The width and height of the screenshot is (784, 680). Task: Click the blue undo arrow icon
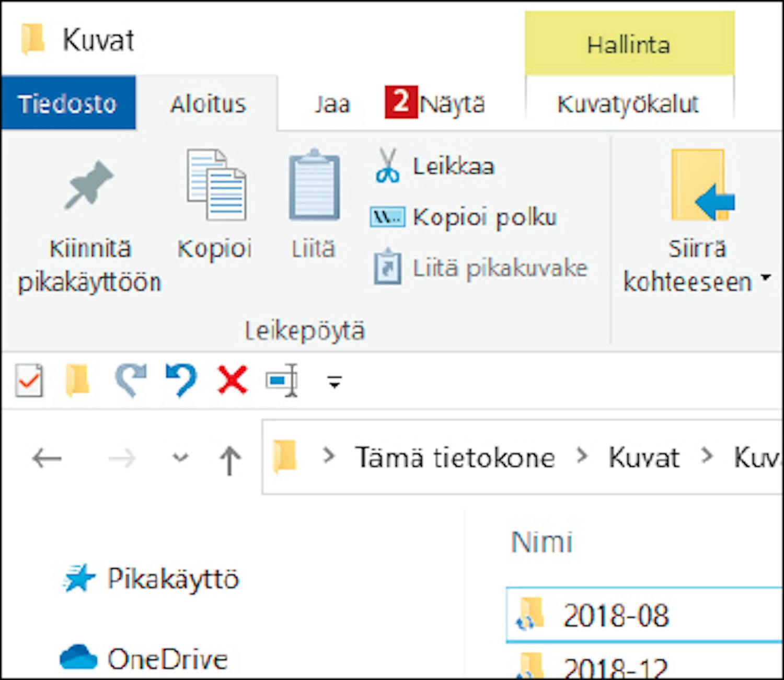[x=181, y=380]
